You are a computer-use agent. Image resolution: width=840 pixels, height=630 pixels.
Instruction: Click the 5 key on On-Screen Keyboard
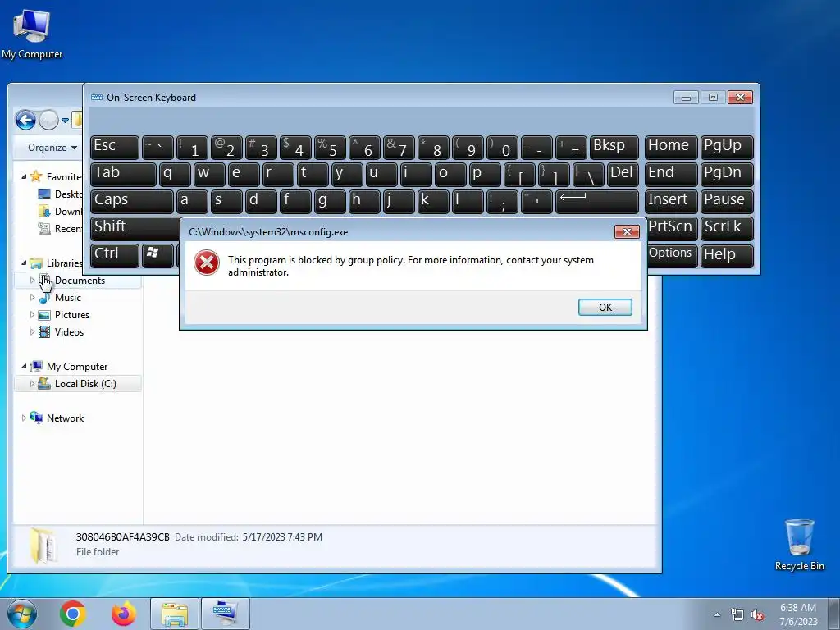tap(330, 147)
